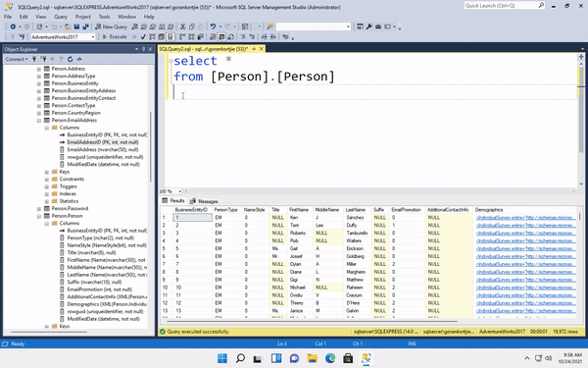Click the Execute query button

pyautogui.click(x=115, y=37)
